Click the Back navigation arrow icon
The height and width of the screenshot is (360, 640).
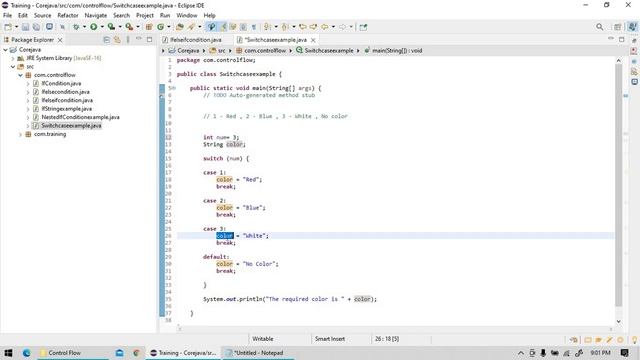[x=324, y=27]
